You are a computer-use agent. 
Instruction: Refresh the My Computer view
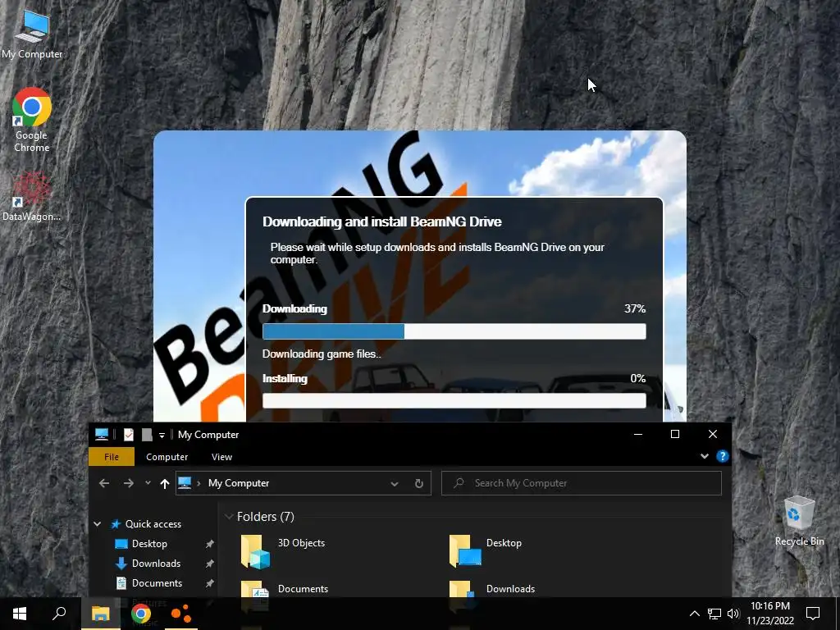tap(419, 484)
